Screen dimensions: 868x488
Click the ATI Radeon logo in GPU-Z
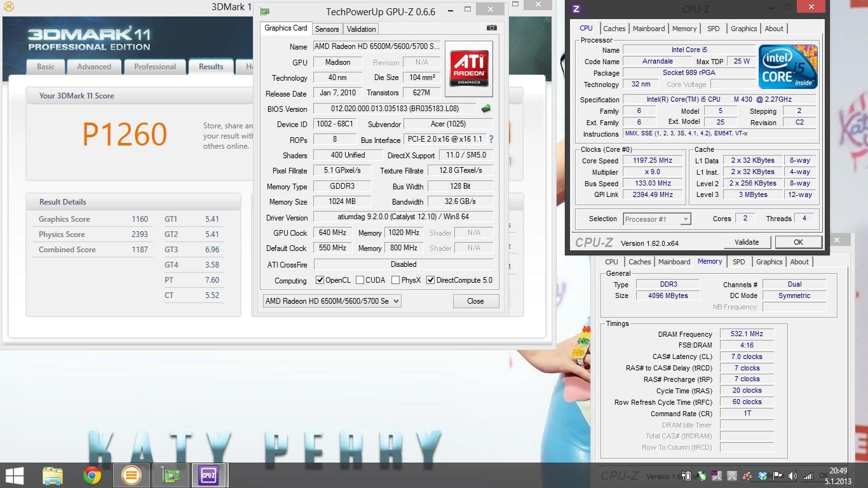click(469, 68)
